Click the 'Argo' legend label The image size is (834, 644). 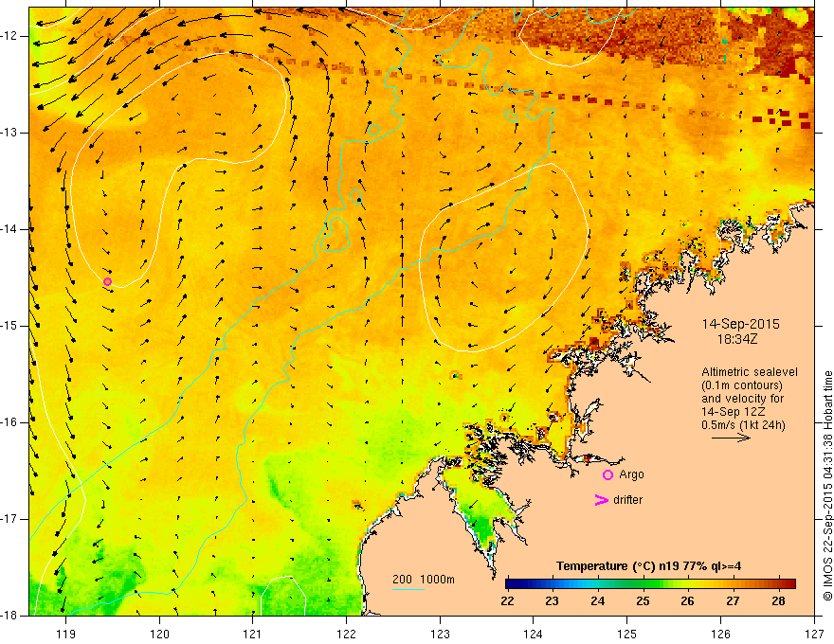click(x=631, y=474)
